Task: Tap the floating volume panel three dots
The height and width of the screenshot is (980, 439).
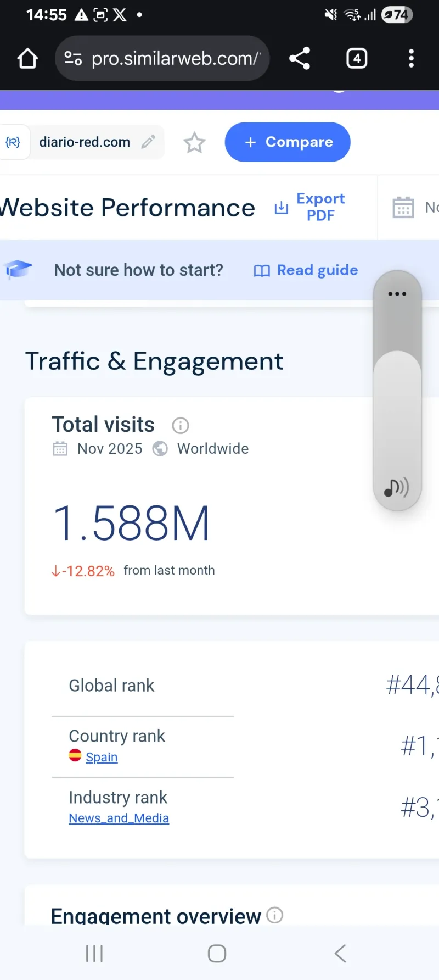Action: pyautogui.click(x=397, y=294)
